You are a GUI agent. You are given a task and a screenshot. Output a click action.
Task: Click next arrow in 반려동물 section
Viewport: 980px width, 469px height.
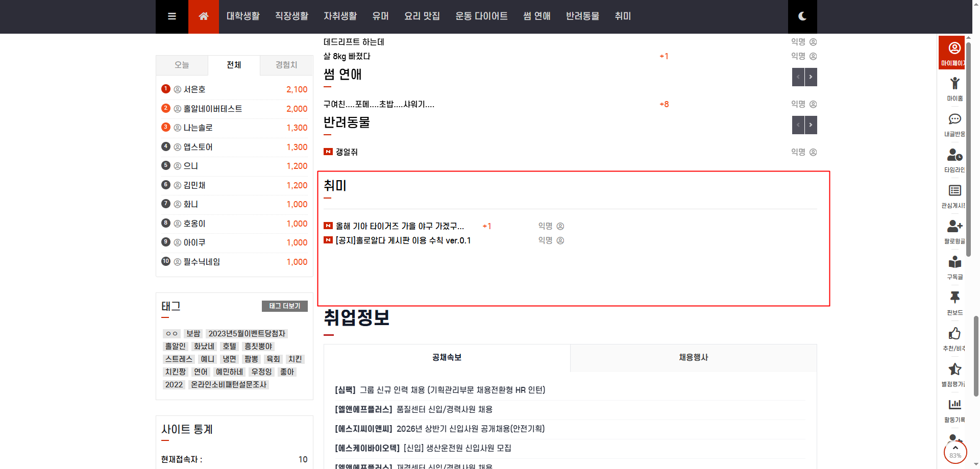click(811, 125)
